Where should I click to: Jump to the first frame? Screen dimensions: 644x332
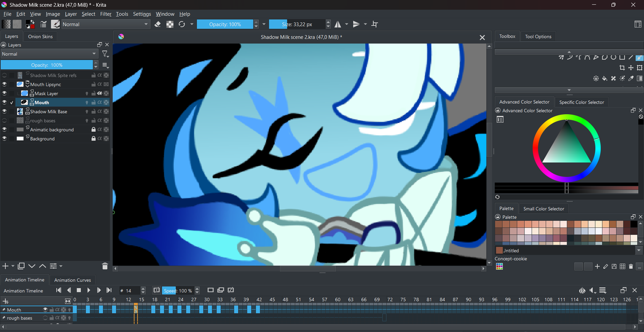[59, 290]
